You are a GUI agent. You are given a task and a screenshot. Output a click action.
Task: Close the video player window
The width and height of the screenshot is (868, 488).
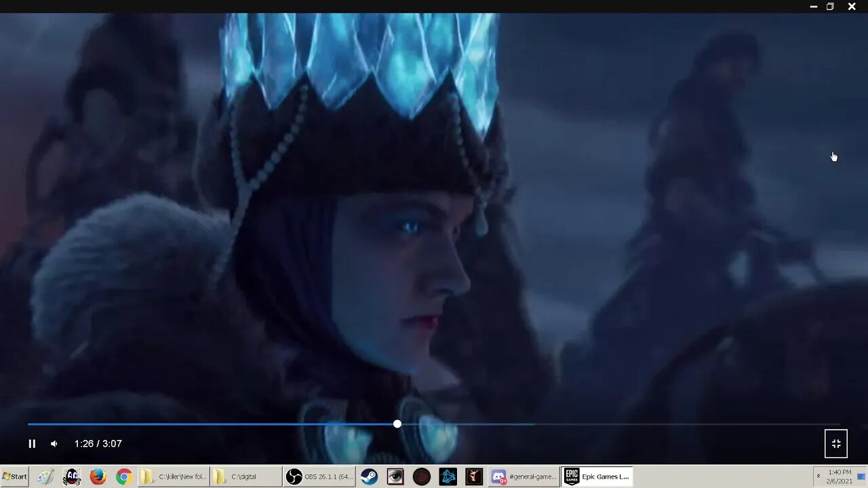[x=852, y=7]
